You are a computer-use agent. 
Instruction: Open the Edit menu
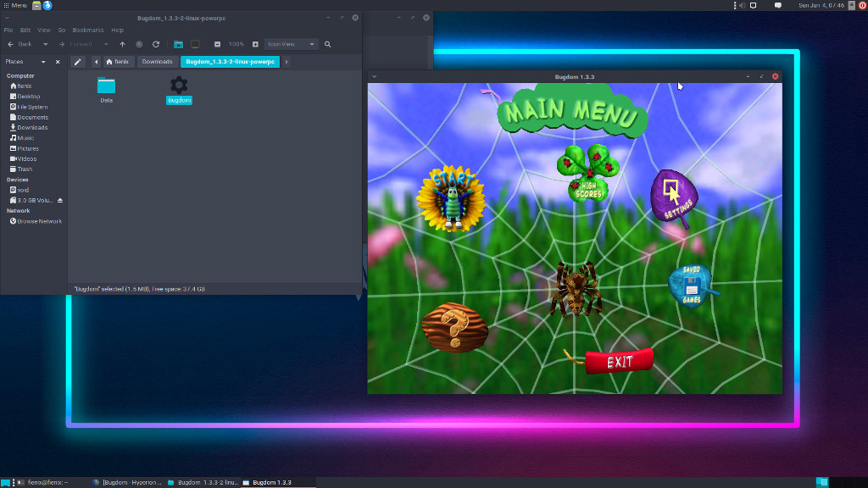25,30
